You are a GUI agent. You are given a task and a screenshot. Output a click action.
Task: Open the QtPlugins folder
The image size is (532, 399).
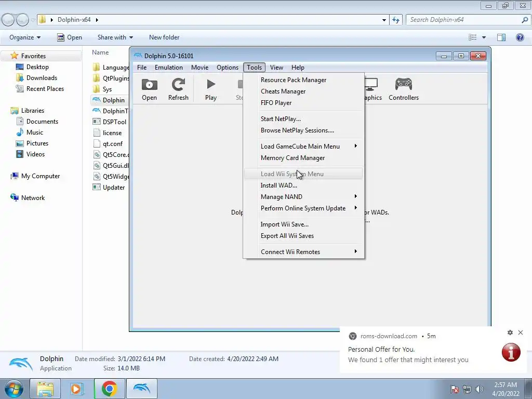click(x=111, y=78)
